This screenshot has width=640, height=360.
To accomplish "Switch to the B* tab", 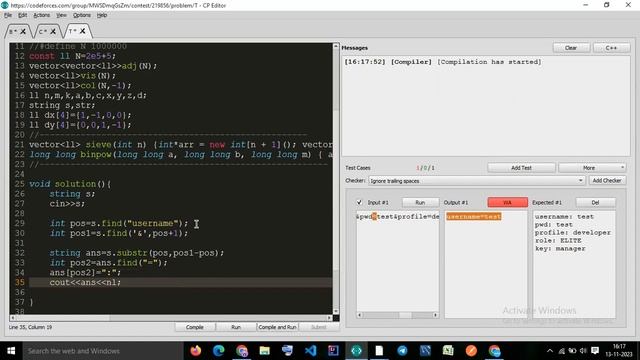I will pyautogui.click(x=13, y=31).
